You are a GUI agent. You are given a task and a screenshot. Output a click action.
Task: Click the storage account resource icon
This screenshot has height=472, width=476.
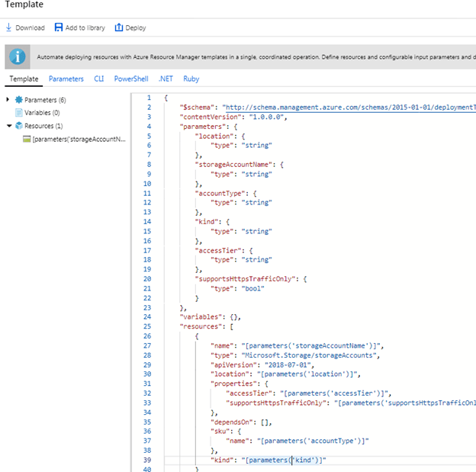click(x=27, y=139)
